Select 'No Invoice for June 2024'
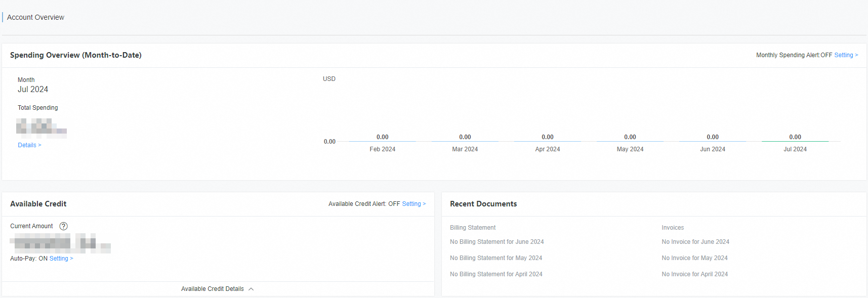Screen dimensions: 868x298 coord(695,242)
